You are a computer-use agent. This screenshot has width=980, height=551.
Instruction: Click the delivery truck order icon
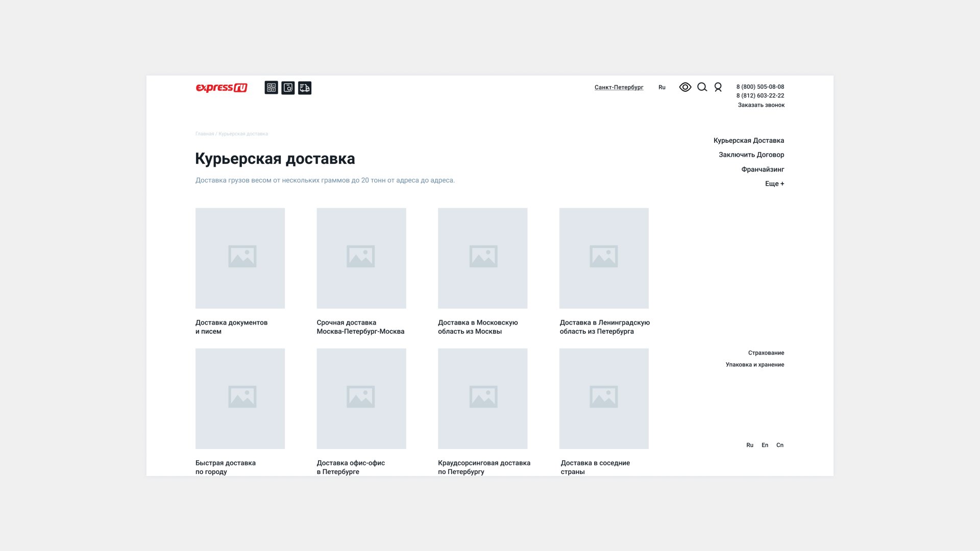(305, 88)
